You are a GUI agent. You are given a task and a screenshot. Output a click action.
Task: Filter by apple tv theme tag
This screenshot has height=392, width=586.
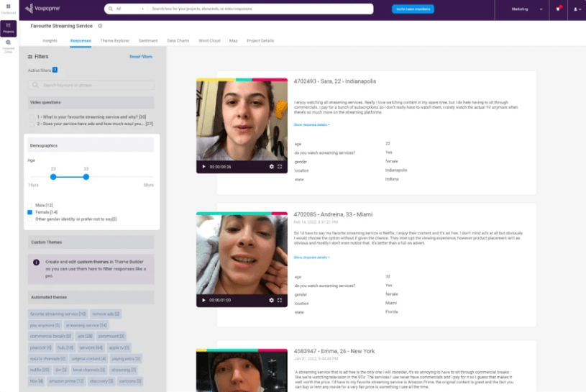tap(119, 347)
